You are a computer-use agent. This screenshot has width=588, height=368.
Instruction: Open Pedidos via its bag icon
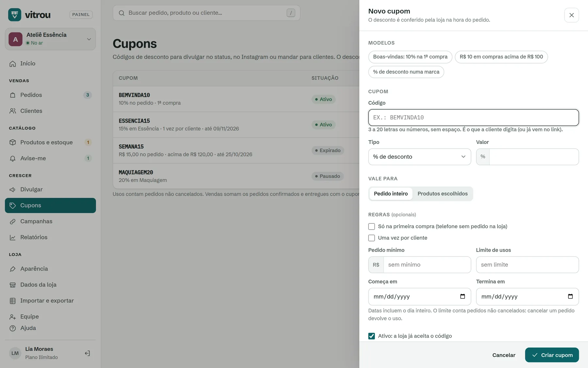coord(13,95)
